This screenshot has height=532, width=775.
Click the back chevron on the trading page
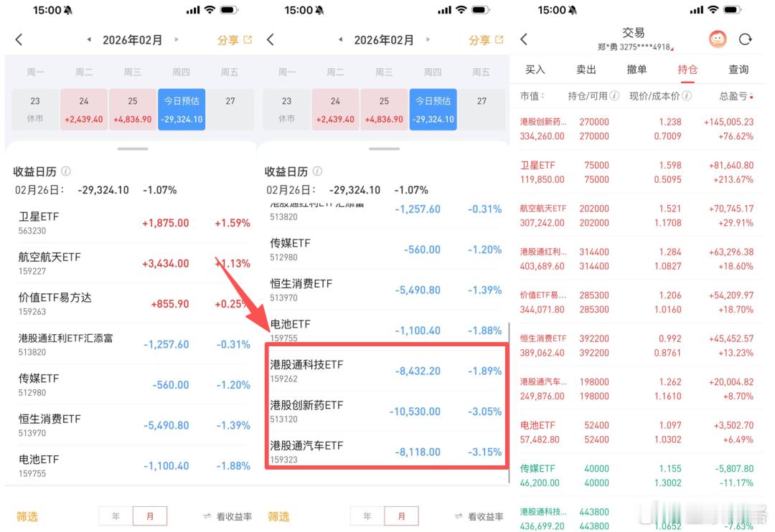[x=525, y=40]
